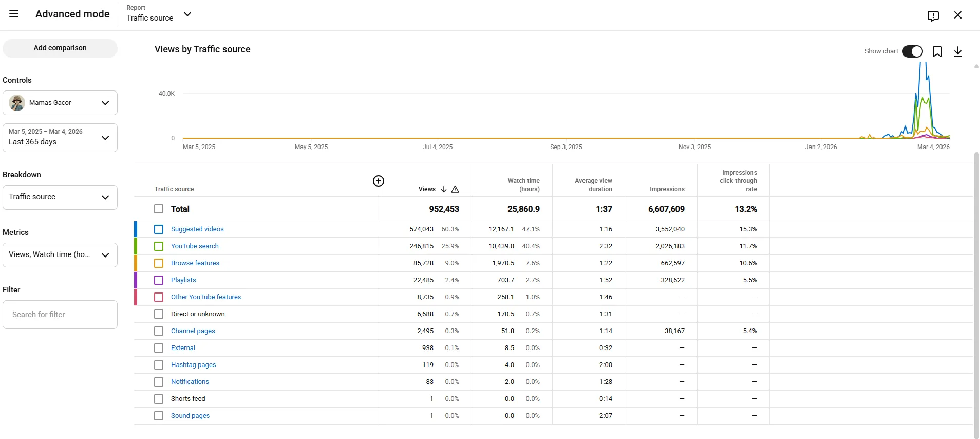
Task: Check the Total row checkbox
Action: (159, 209)
